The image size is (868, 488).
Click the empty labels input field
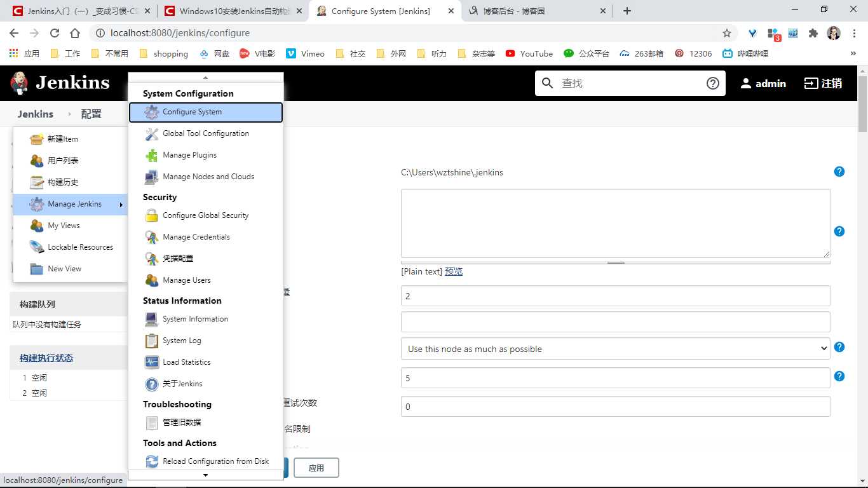615,322
